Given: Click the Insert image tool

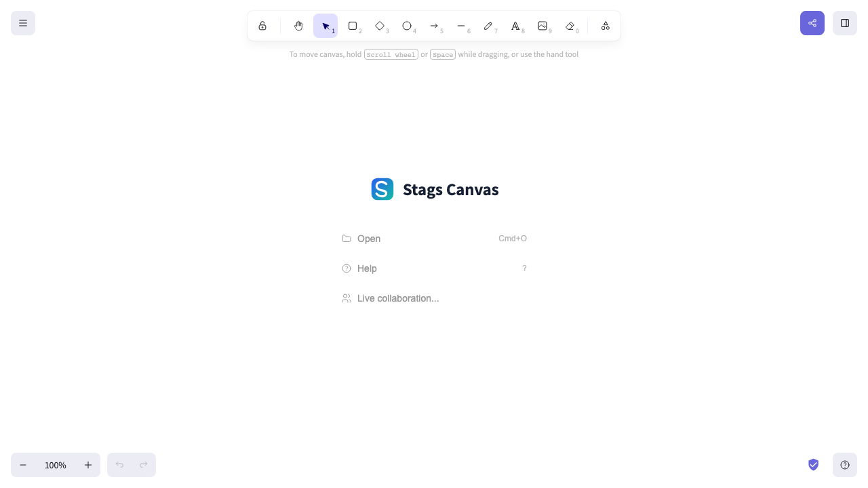Looking at the screenshot, I should (542, 26).
